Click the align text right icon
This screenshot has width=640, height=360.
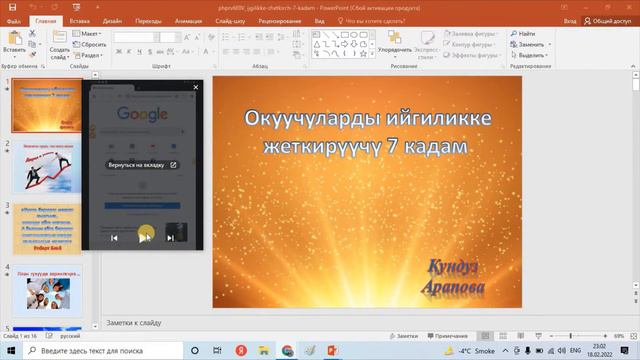[x=247, y=52]
